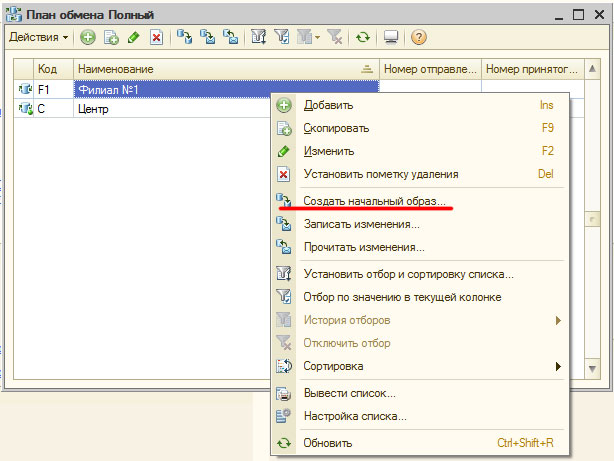Open help via the question mark icon
This screenshot has height=461, width=614.
418,37
